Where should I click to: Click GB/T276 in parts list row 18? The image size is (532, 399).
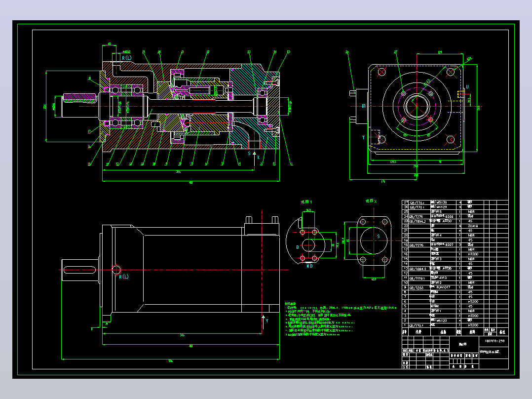pyautogui.click(x=417, y=245)
